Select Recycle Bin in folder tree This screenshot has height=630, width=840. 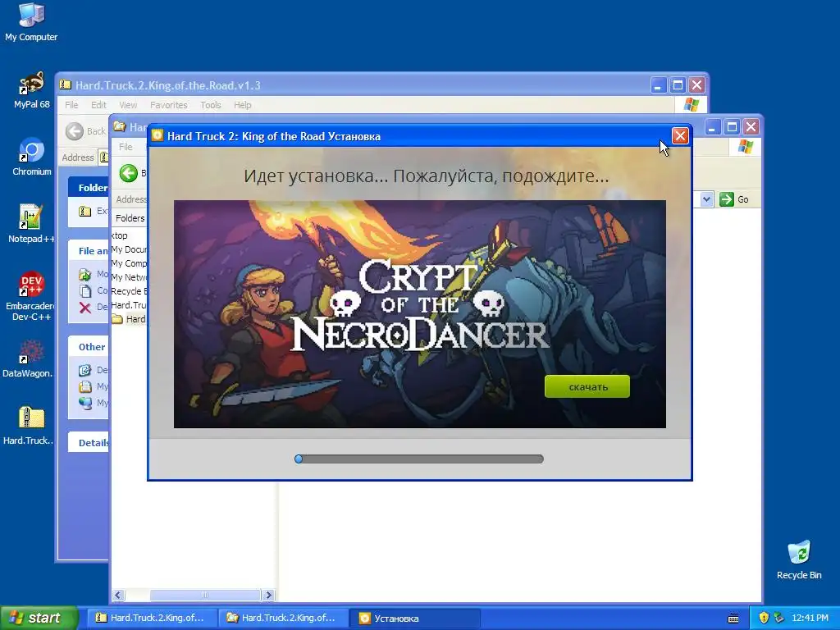(x=129, y=291)
